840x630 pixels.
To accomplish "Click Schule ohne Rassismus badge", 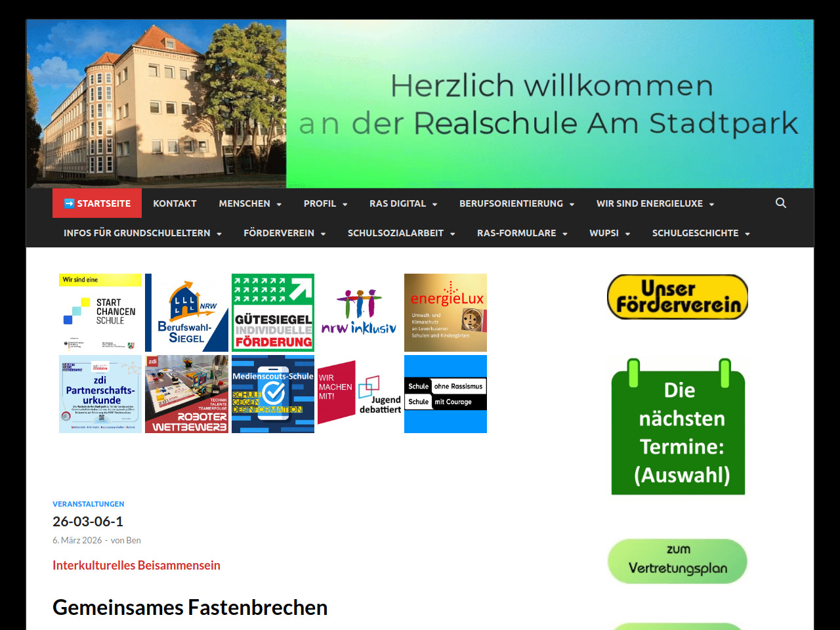I will (x=446, y=394).
